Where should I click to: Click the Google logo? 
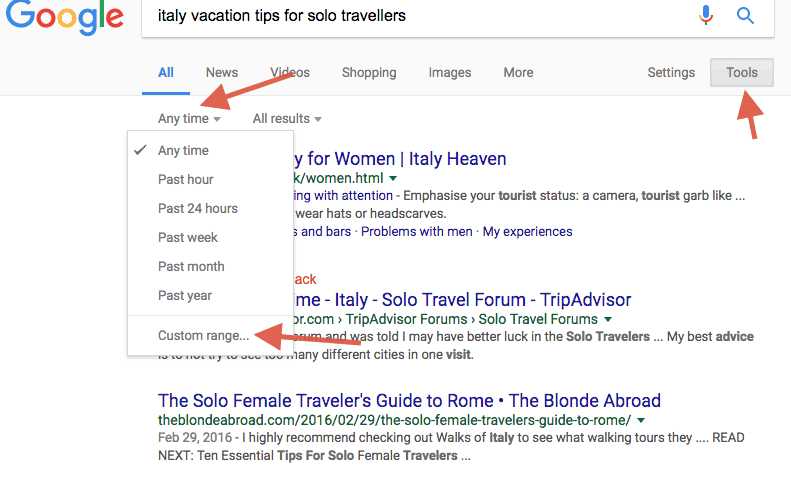click(x=63, y=17)
